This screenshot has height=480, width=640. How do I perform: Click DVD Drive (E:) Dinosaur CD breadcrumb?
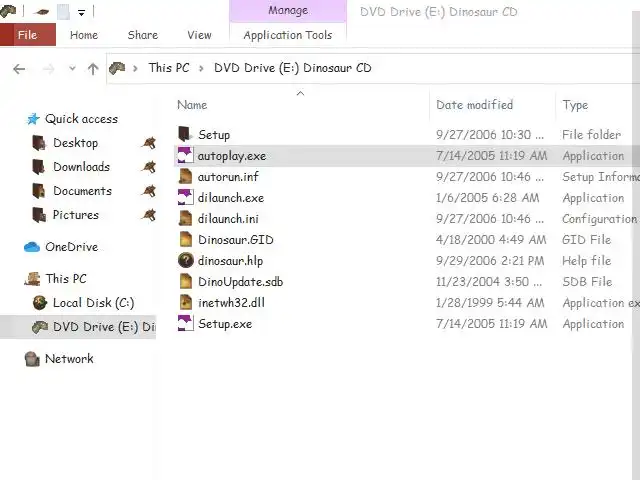point(293,68)
